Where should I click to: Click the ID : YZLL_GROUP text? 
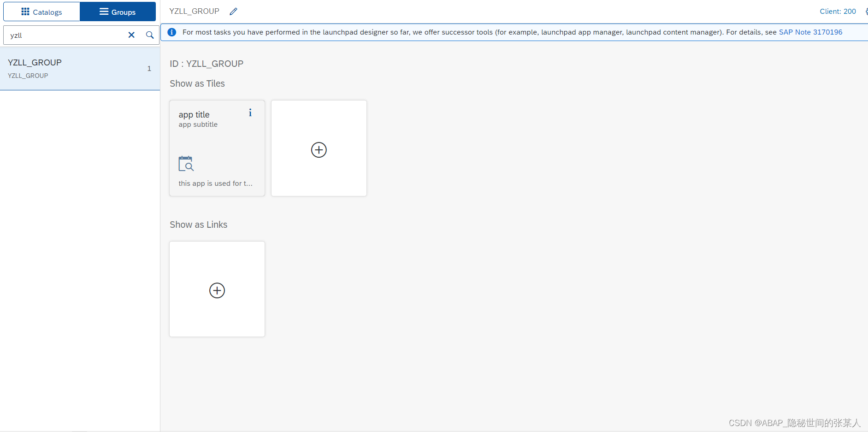[207, 64]
